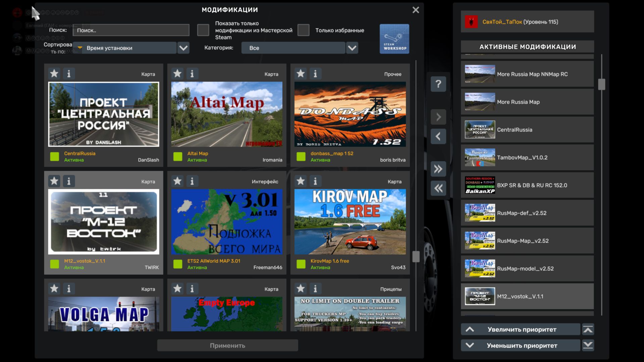644x362 pixels.
Task: Select M12_vostok_V.1.1 in active list
Action: click(527, 296)
